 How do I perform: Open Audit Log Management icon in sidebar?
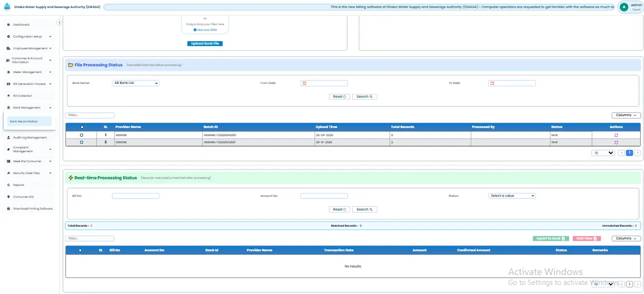click(8, 137)
